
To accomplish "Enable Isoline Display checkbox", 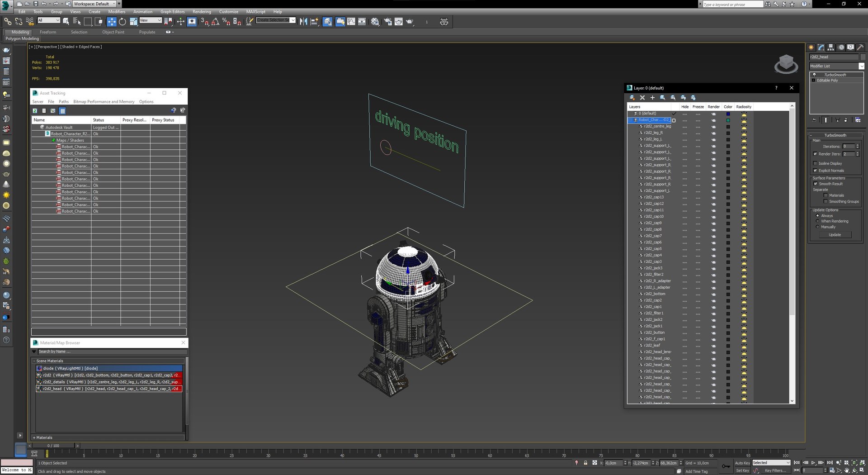I will [x=816, y=163].
